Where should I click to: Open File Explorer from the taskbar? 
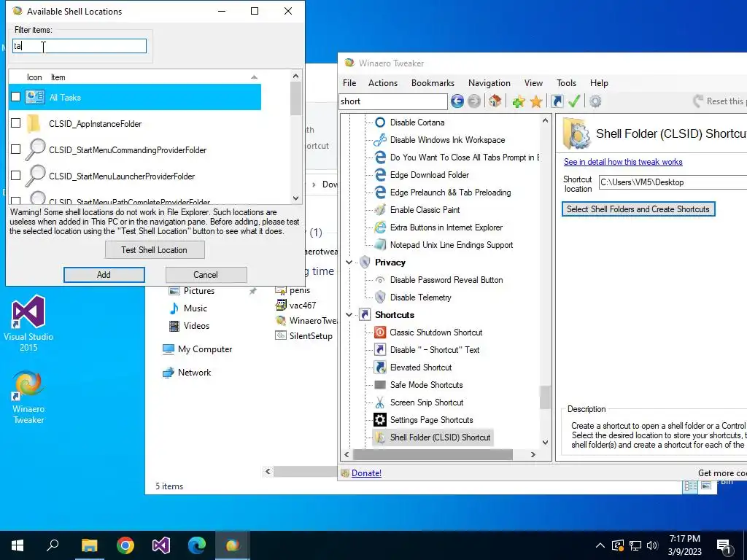[89, 545]
